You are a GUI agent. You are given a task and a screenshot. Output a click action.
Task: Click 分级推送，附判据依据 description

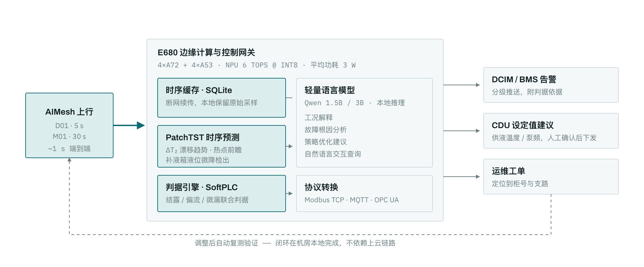527,92
